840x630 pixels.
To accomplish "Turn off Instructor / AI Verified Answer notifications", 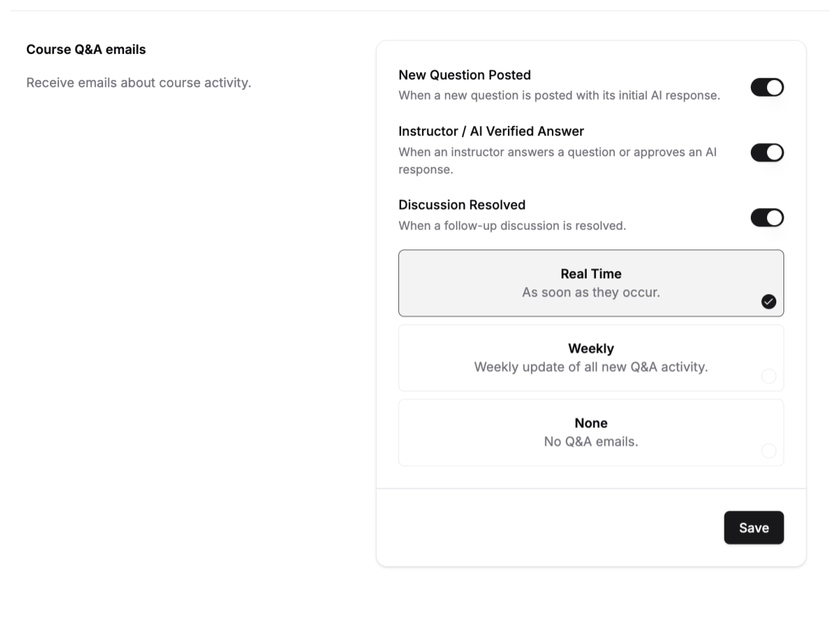I will click(x=767, y=152).
